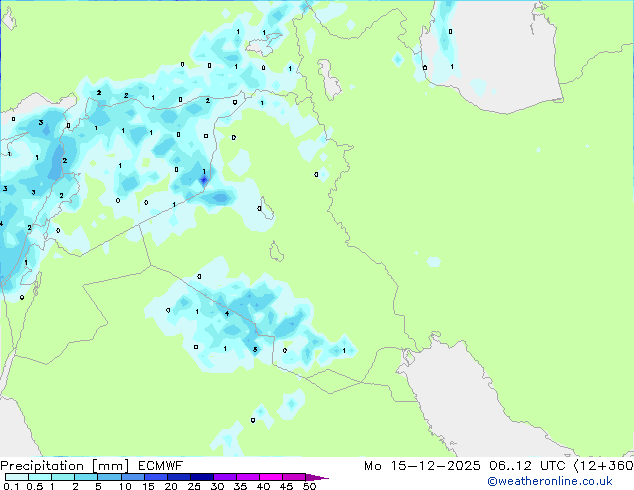Click the 'ECMWF' model label

(x=160, y=466)
